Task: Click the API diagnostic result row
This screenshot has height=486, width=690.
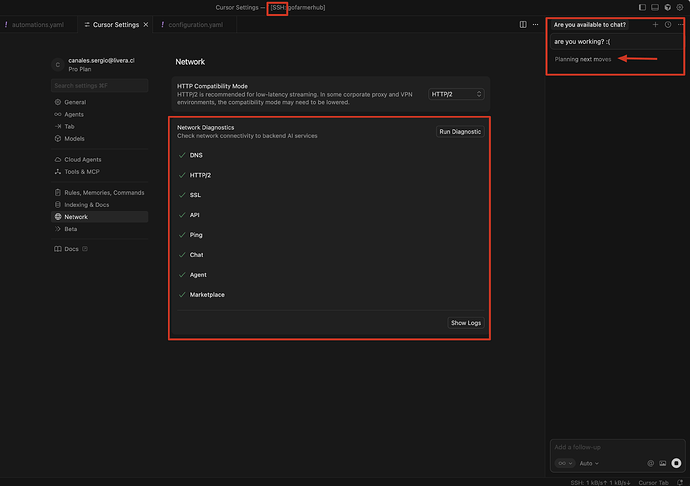Action: pyautogui.click(x=330, y=215)
